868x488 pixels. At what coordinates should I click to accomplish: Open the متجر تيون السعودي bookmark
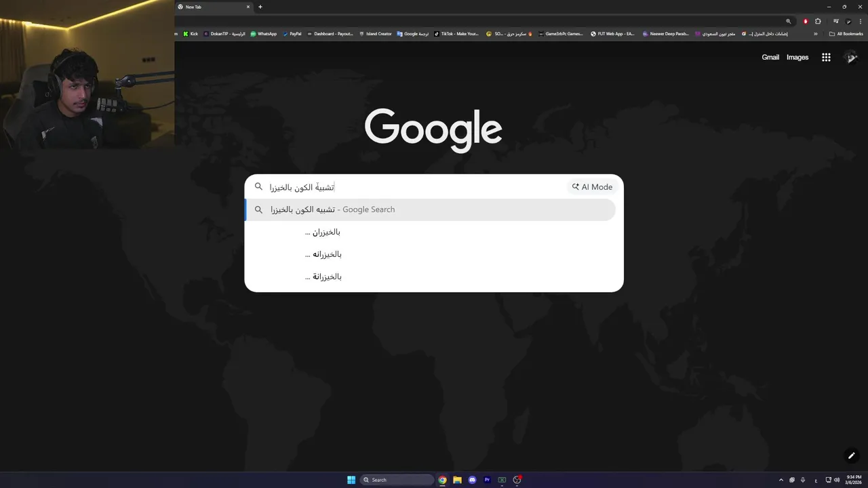click(715, 34)
